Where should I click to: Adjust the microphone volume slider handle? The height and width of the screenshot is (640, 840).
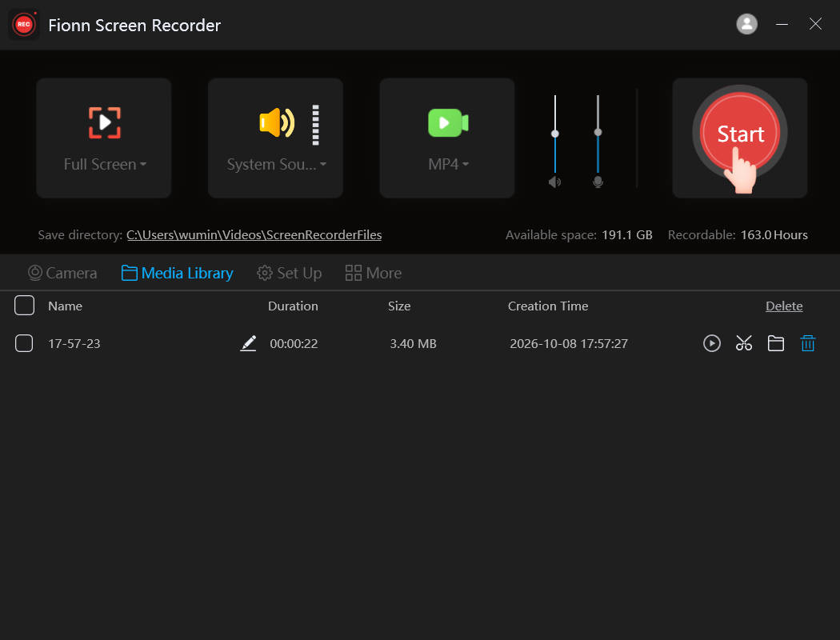point(598,132)
